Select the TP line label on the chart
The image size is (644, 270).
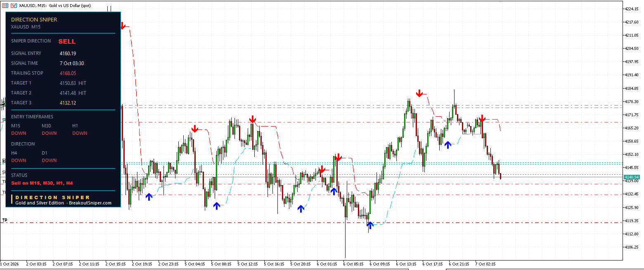point(5,220)
